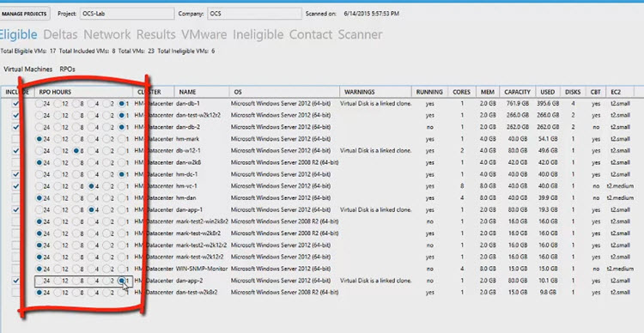Image resolution: width=644 pixels, height=333 pixels.
Task: Check the Include box for hm-mark
Action: tap(15, 139)
